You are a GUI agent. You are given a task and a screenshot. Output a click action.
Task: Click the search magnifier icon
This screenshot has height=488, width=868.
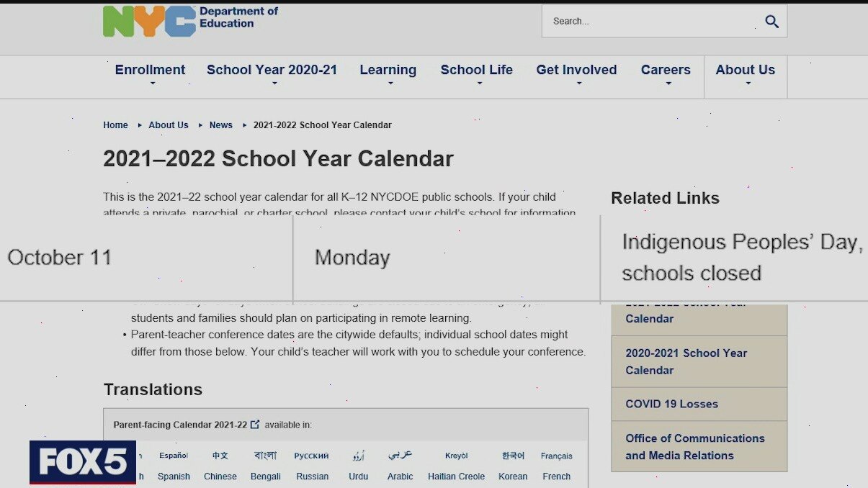[x=771, y=22]
